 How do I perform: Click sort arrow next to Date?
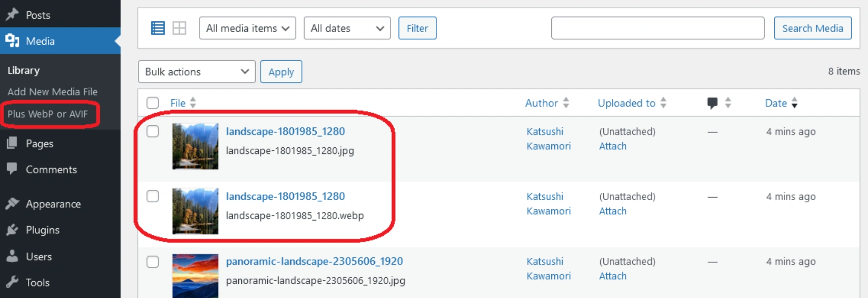coord(794,103)
